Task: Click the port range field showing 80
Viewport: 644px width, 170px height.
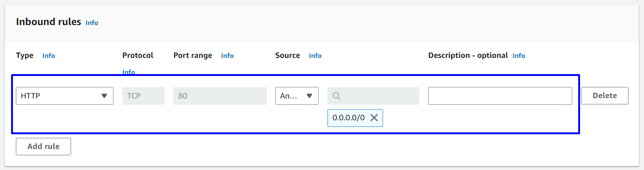Action: 220,96
